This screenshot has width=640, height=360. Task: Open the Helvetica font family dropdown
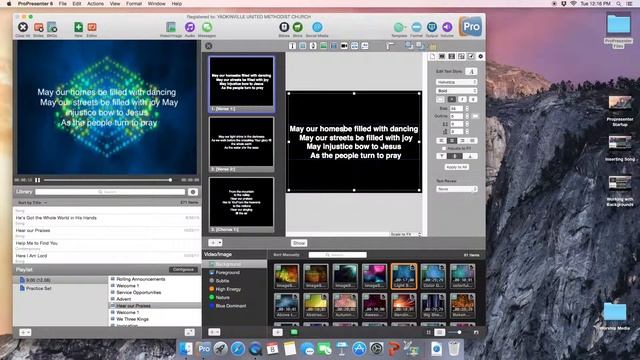(456, 82)
